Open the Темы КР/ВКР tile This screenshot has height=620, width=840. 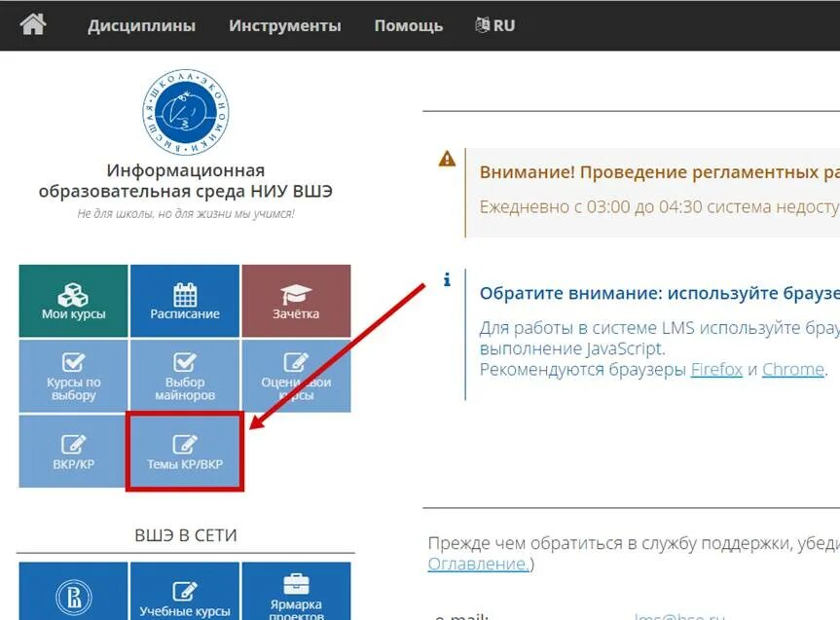185,452
